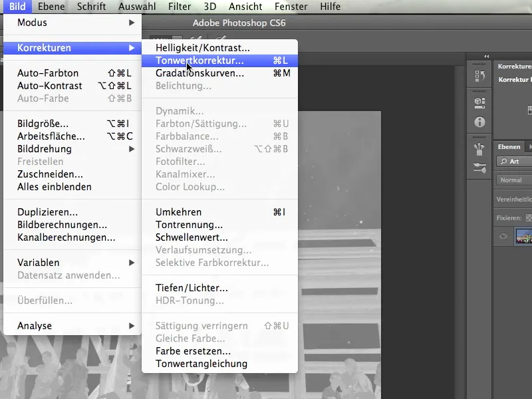Choose Tiefen/Lichter... adjustment

(219, 288)
